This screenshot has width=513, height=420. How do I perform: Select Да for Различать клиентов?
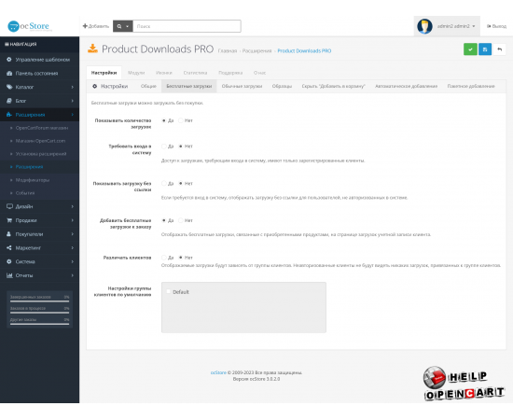164,258
